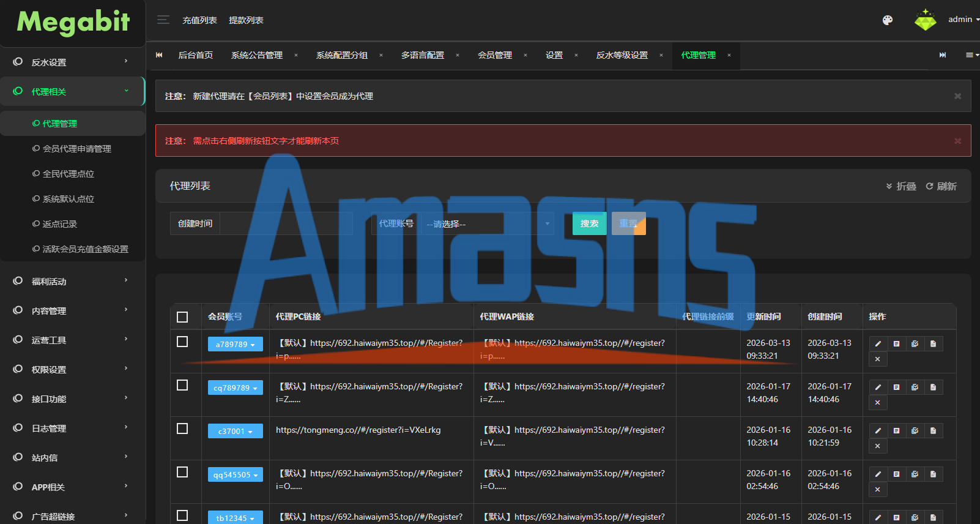Expand the qq545505 account dropdown
This screenshot has width=980, height=524.
tap(236, 474)
